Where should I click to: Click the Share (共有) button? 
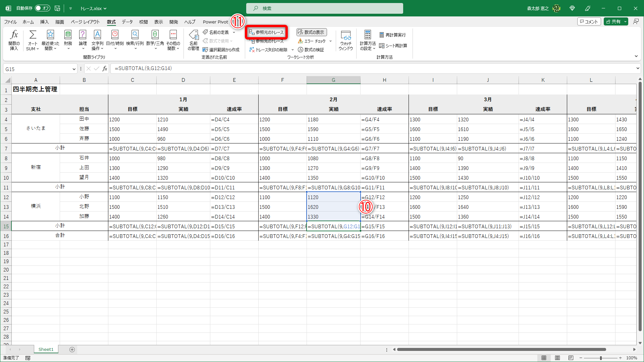click(613, 21)
